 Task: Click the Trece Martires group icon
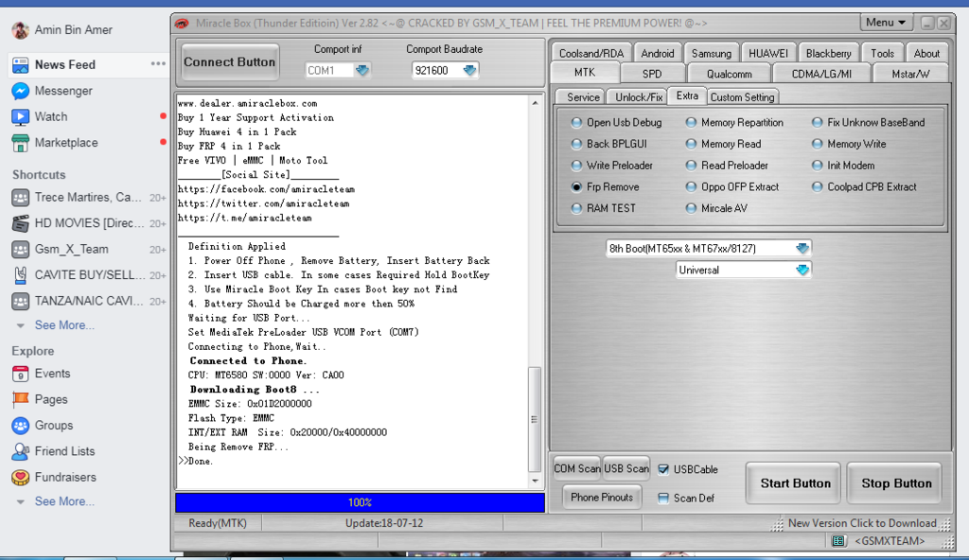[21, 198]
